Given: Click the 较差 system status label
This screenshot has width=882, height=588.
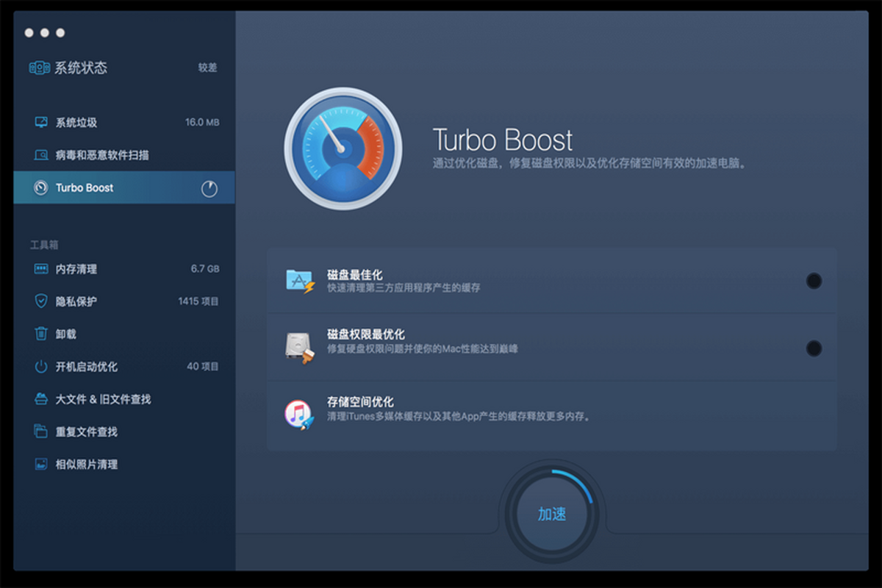Looking at the screenshot, I should [x=207, y=68].
